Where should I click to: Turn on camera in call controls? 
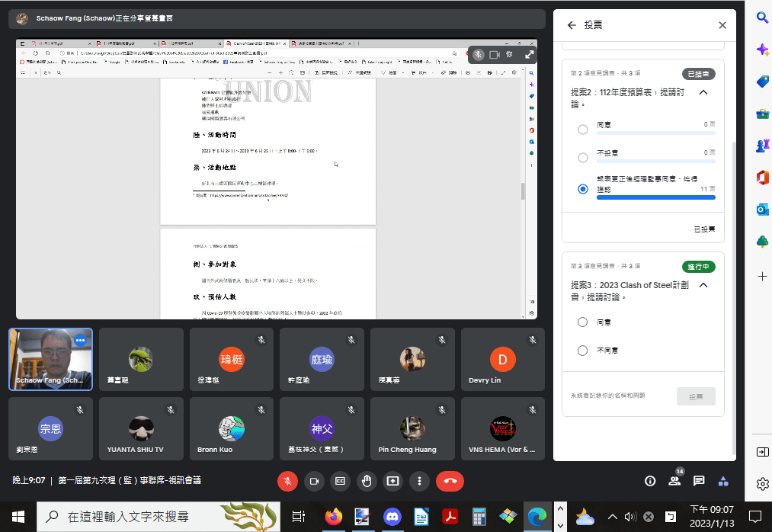(x=314, y=481)
